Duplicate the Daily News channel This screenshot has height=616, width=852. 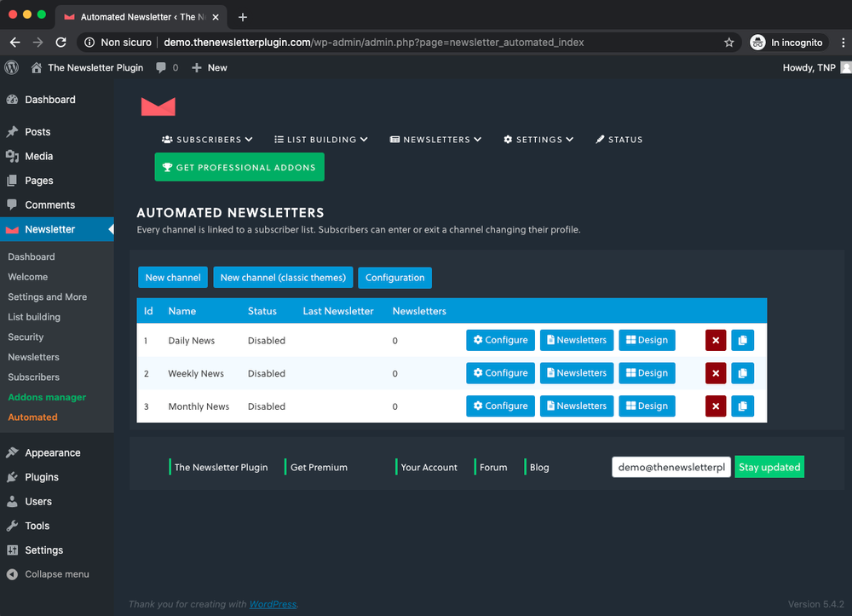tap(742, 341)
